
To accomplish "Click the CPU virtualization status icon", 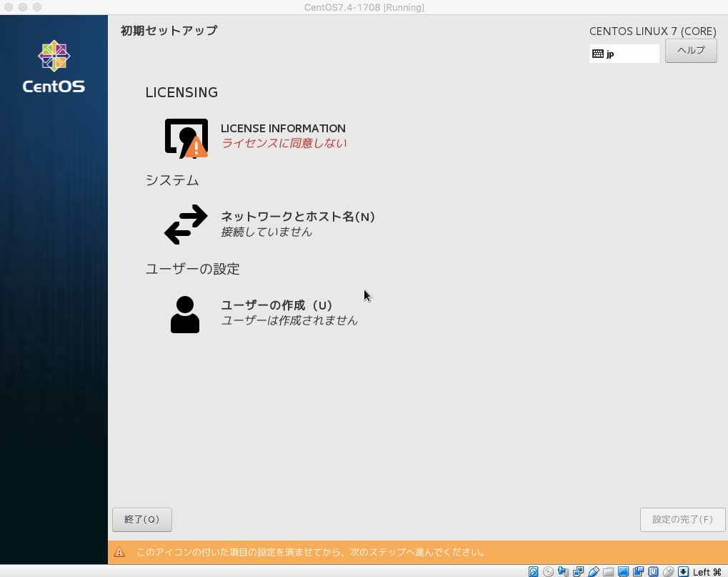I will [x=653, y=571].
